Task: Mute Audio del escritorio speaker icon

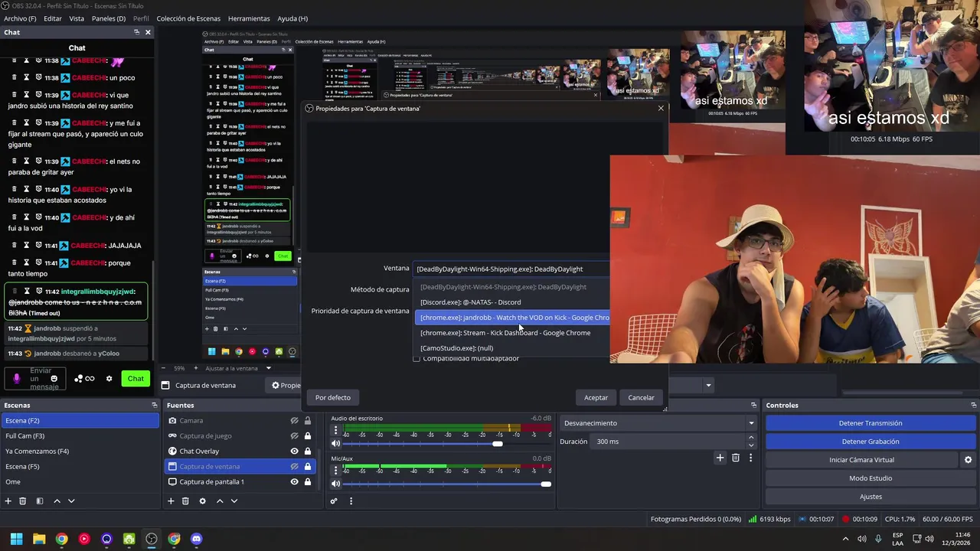Action: pos(335,444)
